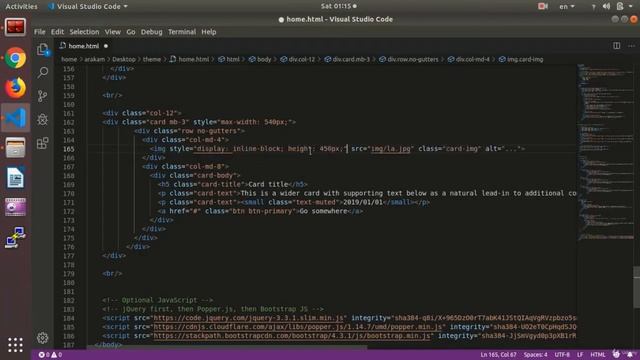Open the Visual Studio Code app menu dropdown
The width and height of the screenshot is (640, 360).
88,6
